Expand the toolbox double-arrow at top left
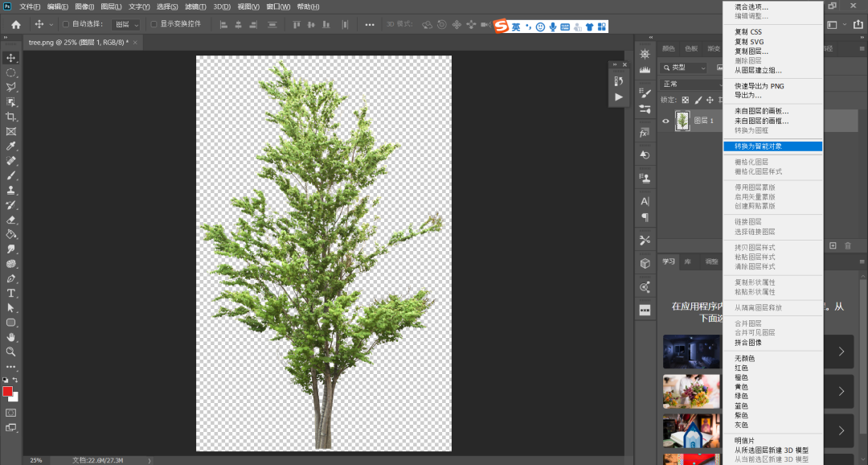 point(6,37)
